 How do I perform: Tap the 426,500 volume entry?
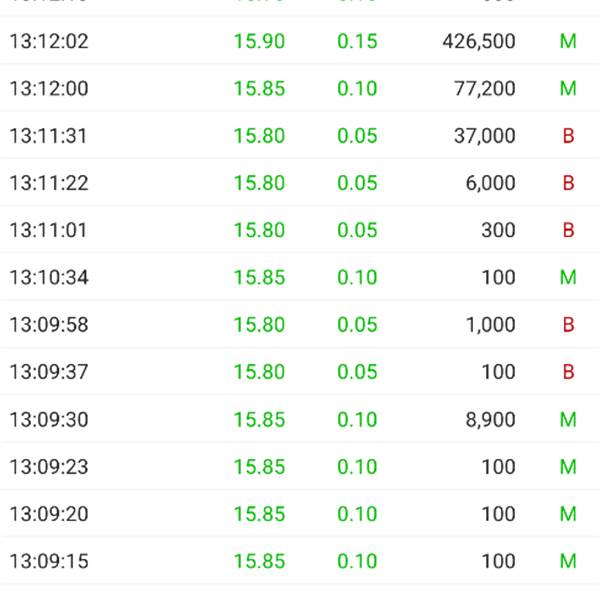479,41
